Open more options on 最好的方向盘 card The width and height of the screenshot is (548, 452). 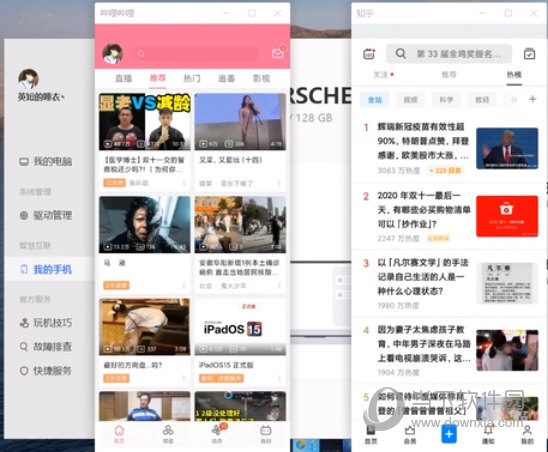click(x=184, y=378)
